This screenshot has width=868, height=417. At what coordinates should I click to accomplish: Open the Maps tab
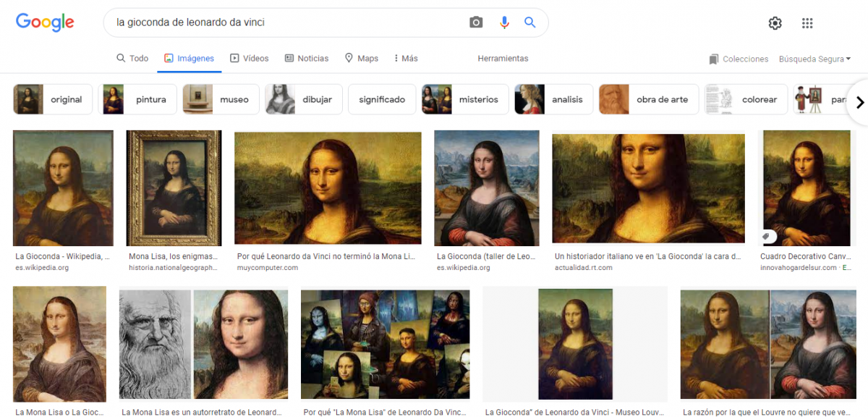pyautogui.click(x=362, y=59)
